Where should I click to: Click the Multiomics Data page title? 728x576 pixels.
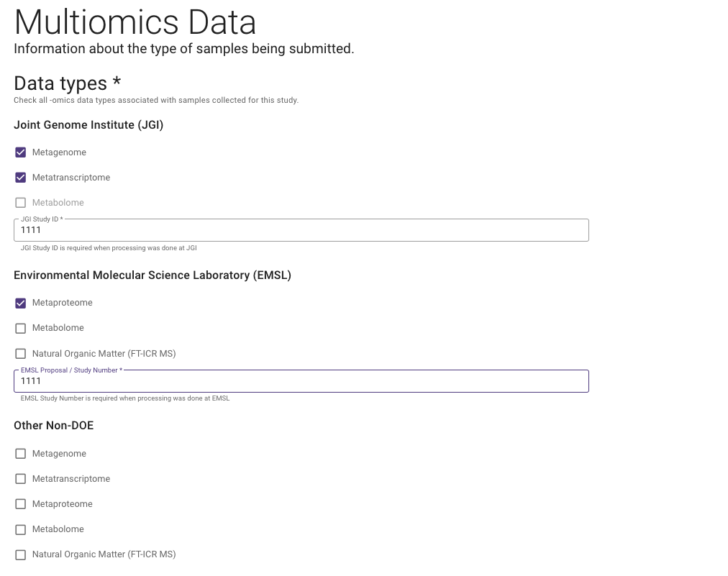click(135, 22)
